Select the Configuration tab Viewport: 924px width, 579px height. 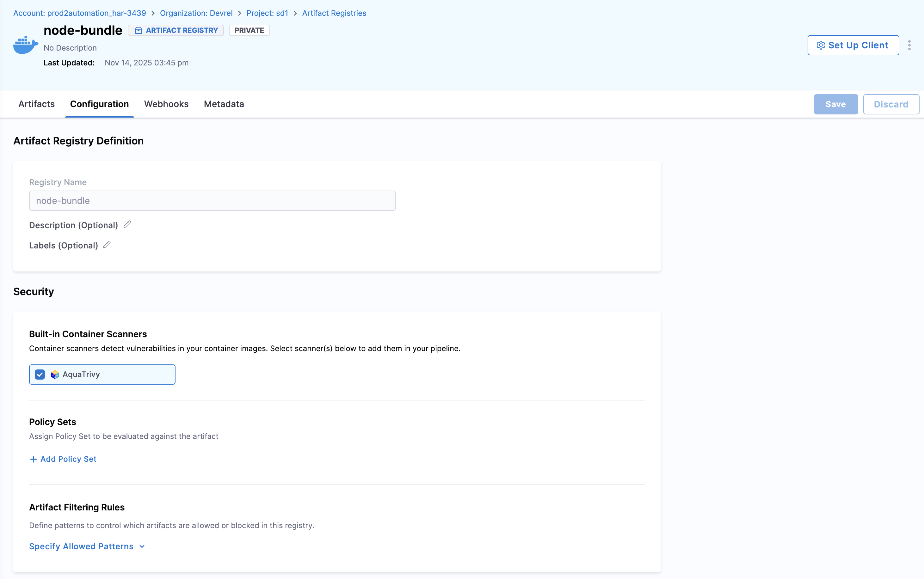click(x=99, y=104)
